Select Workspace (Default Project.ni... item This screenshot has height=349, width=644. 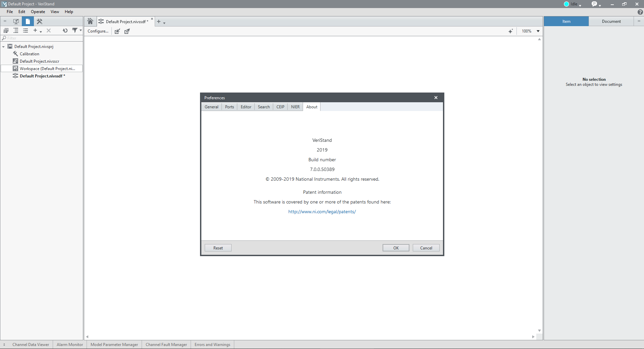click(x=42, y=68)
